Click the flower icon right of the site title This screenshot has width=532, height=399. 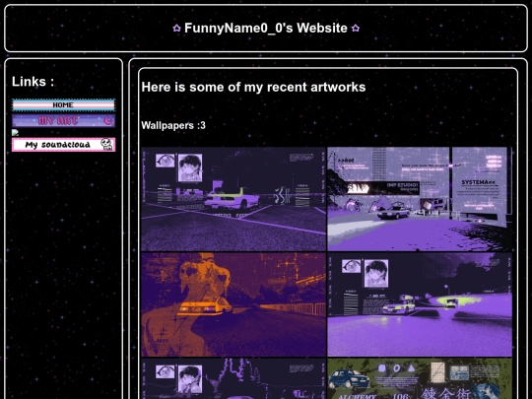356,29
